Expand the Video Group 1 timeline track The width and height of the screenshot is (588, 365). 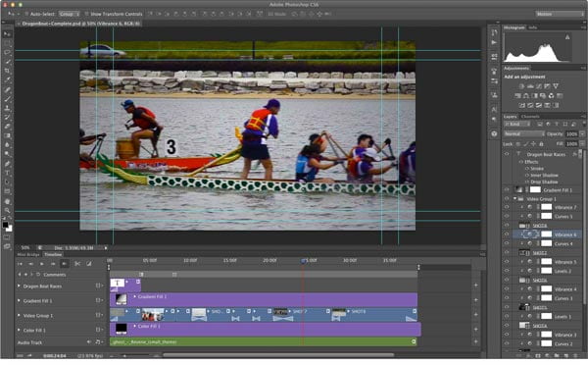19,315
